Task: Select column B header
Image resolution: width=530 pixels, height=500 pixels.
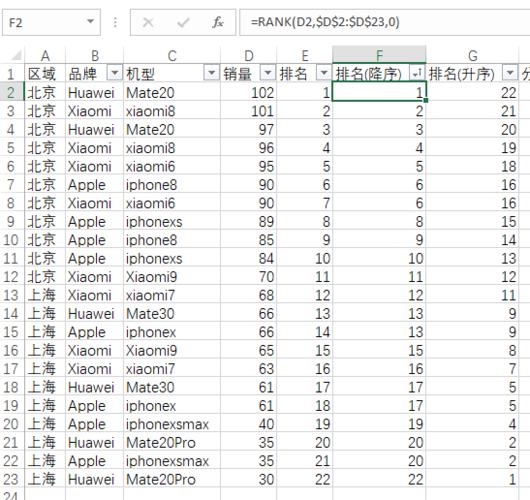Action: coord(94,55)
